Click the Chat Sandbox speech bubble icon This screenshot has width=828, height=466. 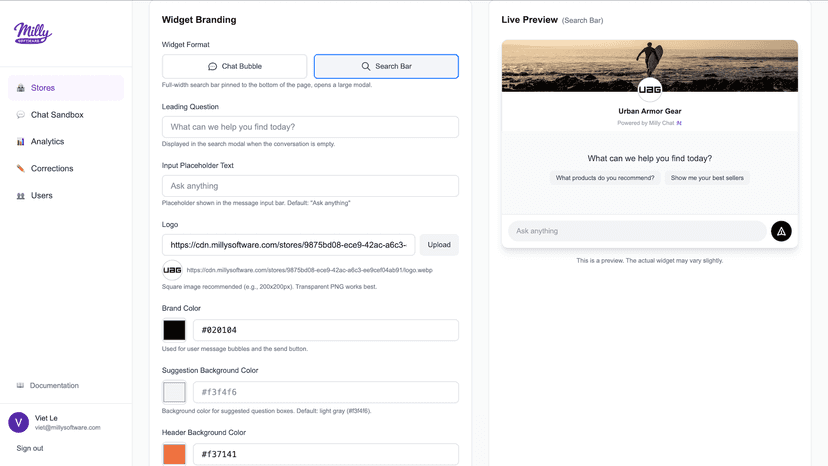point(21,115)
